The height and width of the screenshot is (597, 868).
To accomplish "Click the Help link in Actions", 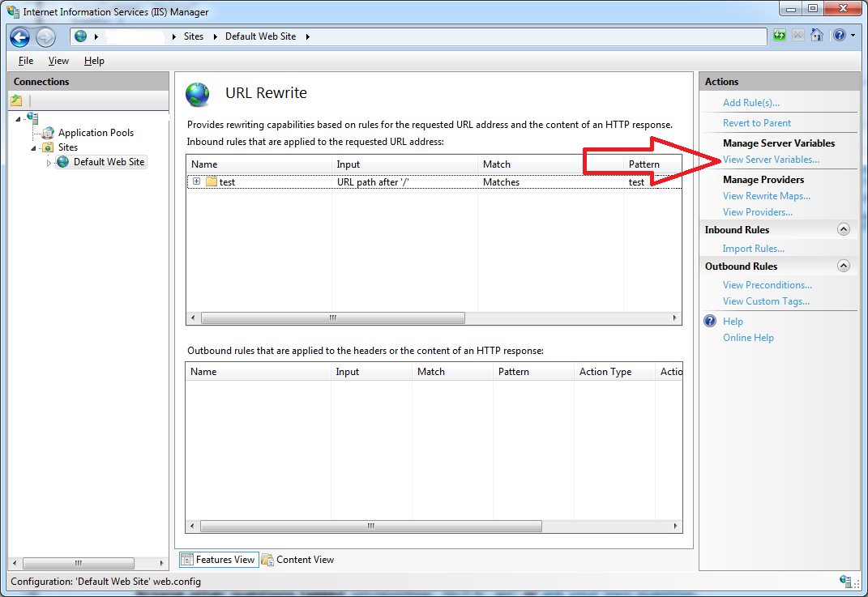I will [733, 322].
